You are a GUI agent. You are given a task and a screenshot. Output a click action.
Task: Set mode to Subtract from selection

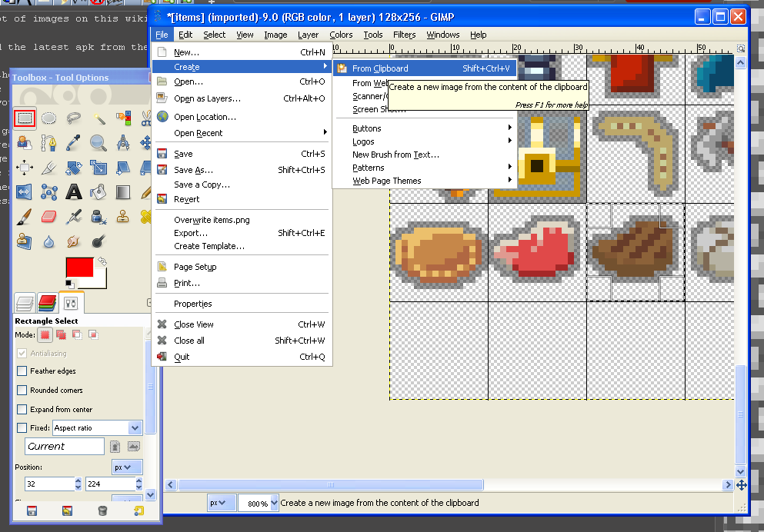(x=77, y=335)
